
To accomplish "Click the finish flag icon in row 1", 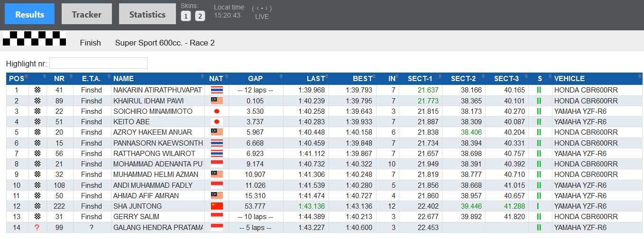I will pyautogui.click(x=37, y=90).
